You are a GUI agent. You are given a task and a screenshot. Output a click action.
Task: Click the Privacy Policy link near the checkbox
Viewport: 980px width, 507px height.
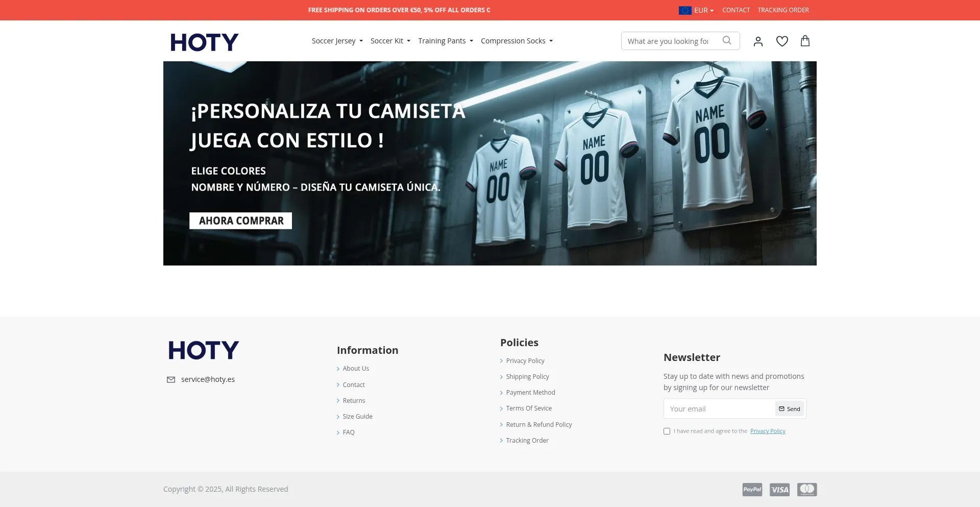click(768, 431)
